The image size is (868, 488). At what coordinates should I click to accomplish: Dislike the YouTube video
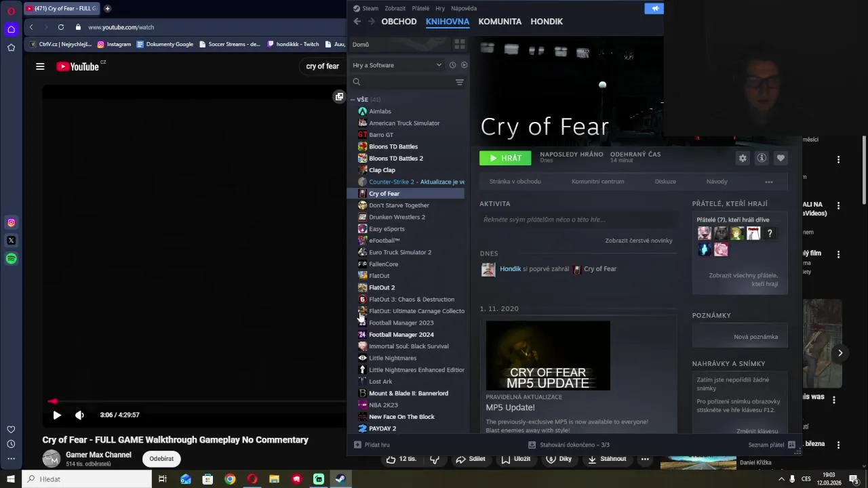click(x=435, y=459)
